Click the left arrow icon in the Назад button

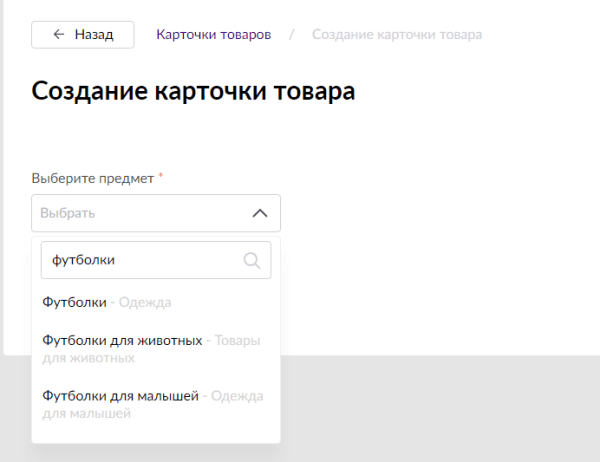tap(59, 34)
